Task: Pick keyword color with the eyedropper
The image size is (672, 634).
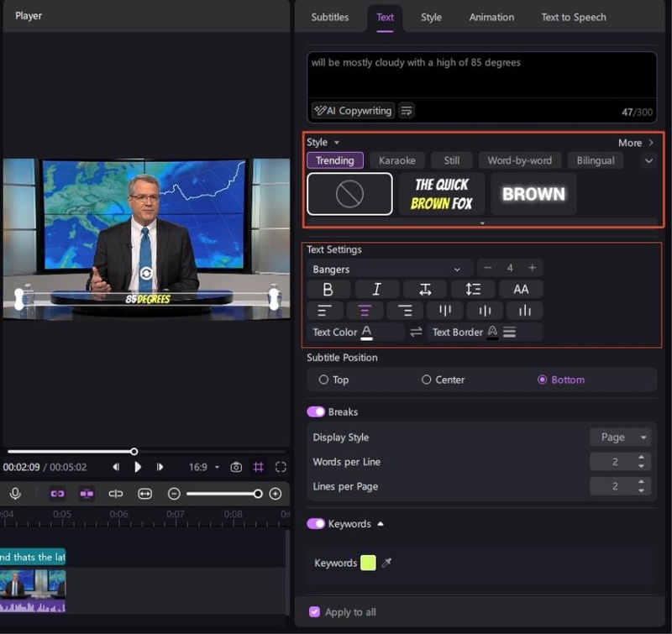Action: coord(386,563)
